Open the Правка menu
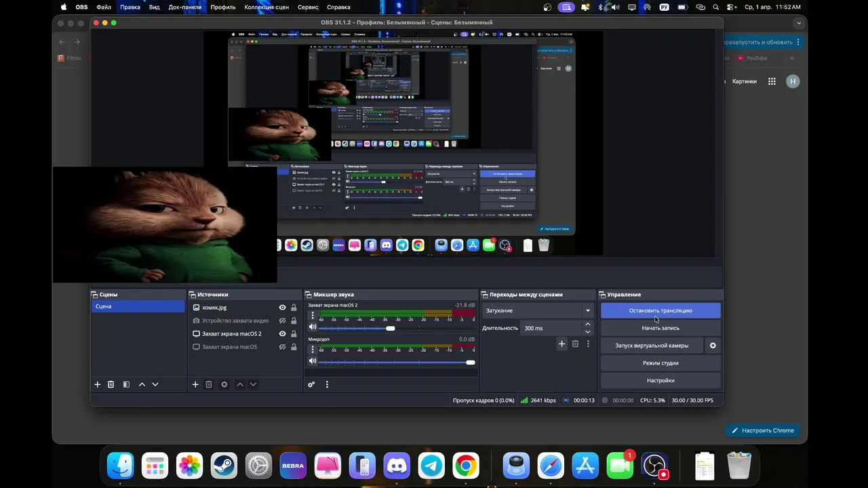 pyautogui.click(x=130, y=7)
